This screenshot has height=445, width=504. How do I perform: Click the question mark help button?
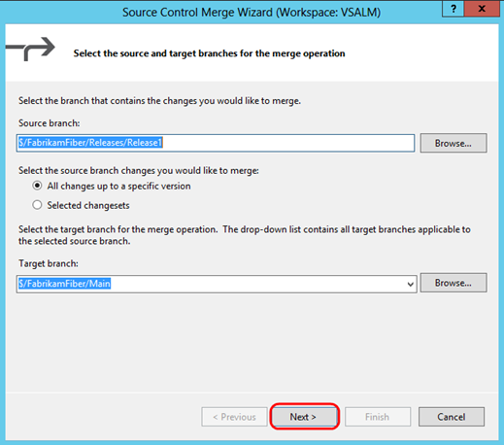[454, 9]
